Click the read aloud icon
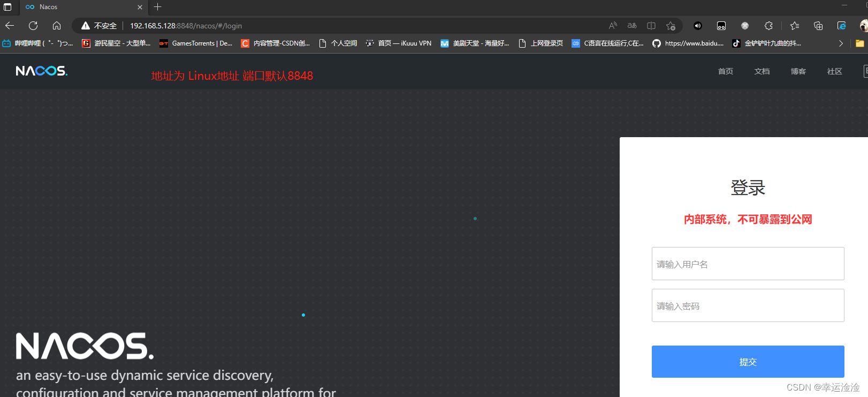 point(613,26)
